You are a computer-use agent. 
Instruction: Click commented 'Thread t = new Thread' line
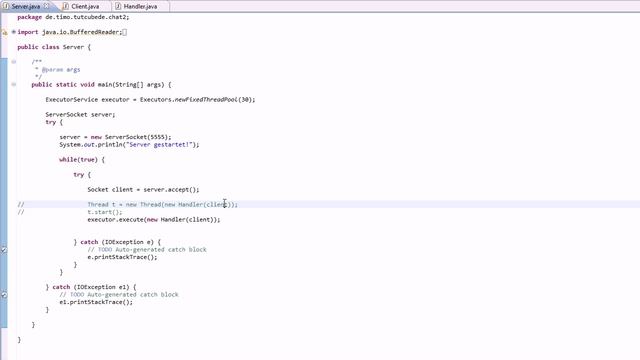(162, 204)
